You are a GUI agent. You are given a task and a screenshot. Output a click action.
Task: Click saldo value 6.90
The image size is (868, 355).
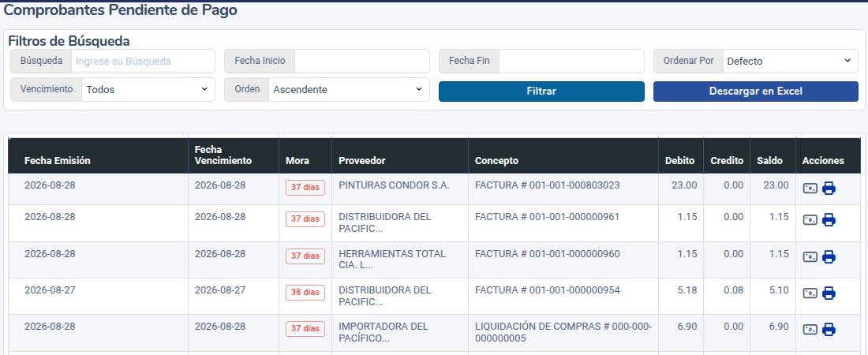[779, 327]
